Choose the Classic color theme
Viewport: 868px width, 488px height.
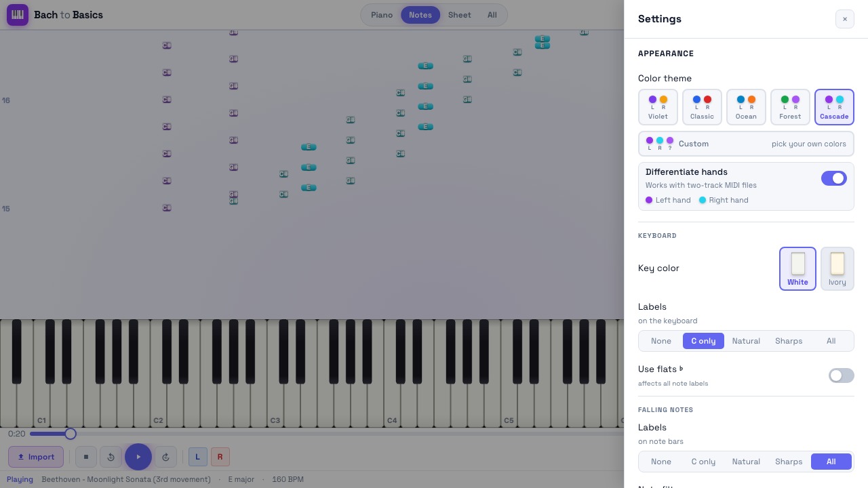702,107
